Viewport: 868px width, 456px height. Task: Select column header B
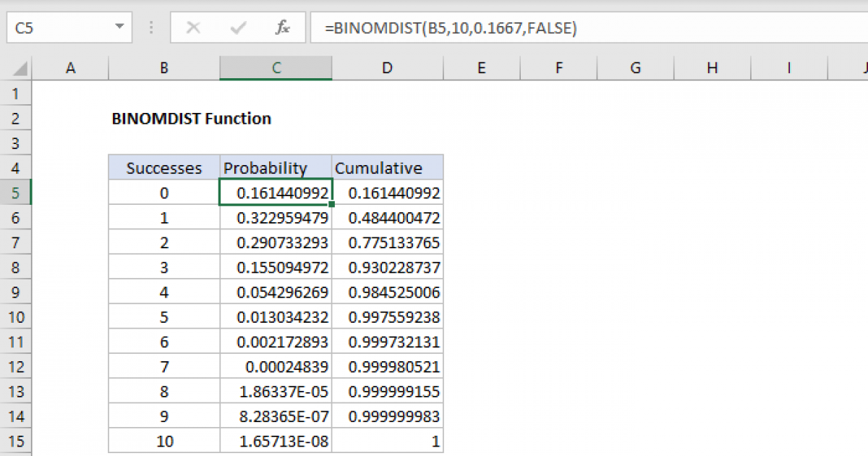pyautogui.click(x=163, y=67)
